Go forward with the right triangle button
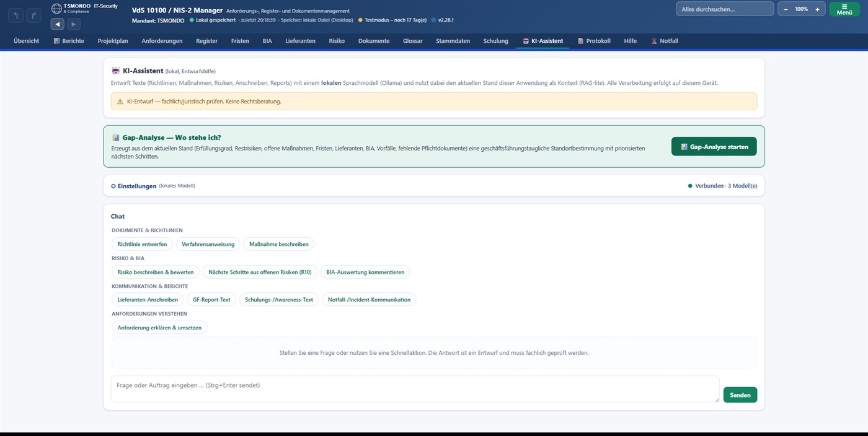868x436 pixels. pyautogui.click(x=73, y=24)
